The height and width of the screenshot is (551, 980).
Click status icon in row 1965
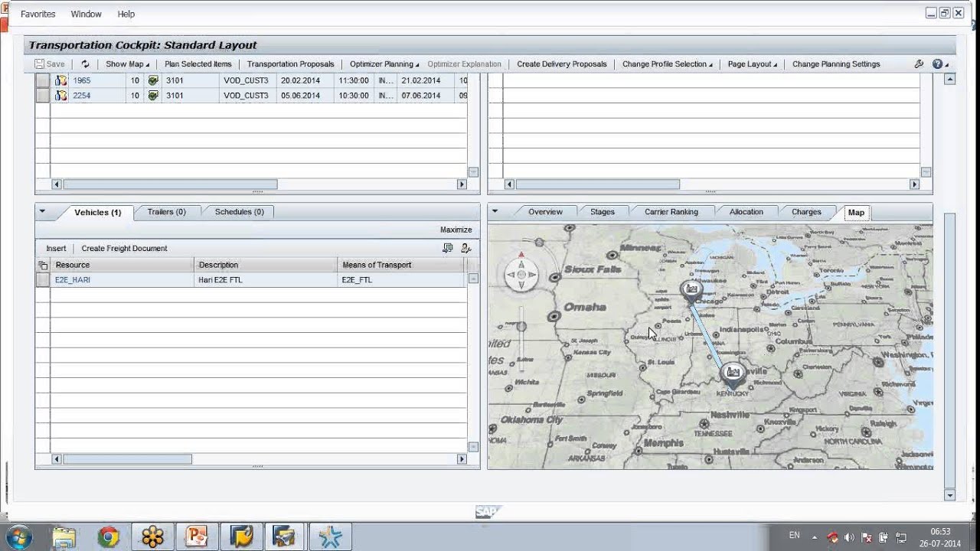pyautogui.click(x=153, y=80)
